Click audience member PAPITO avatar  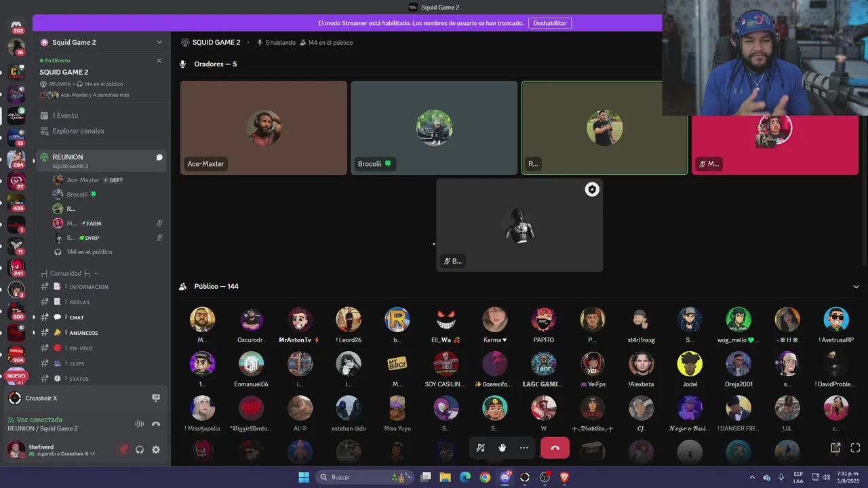[544, 319]
